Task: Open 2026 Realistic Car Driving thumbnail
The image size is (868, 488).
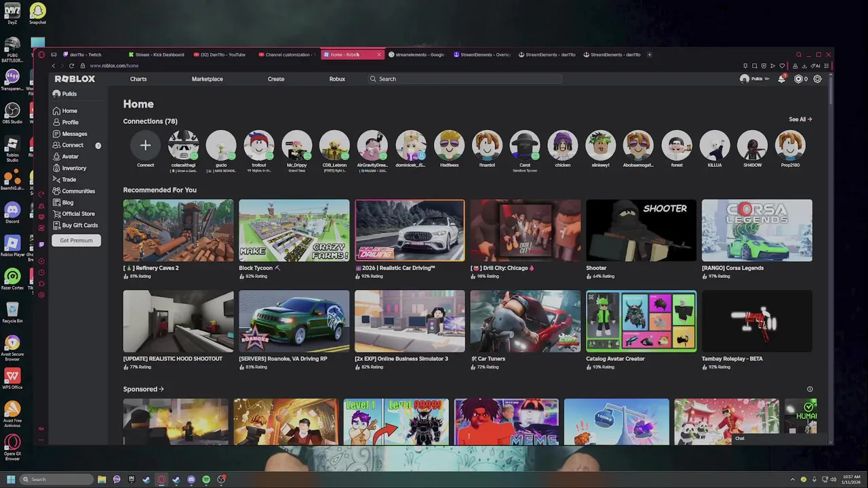Action: click(x=410, y=230)
